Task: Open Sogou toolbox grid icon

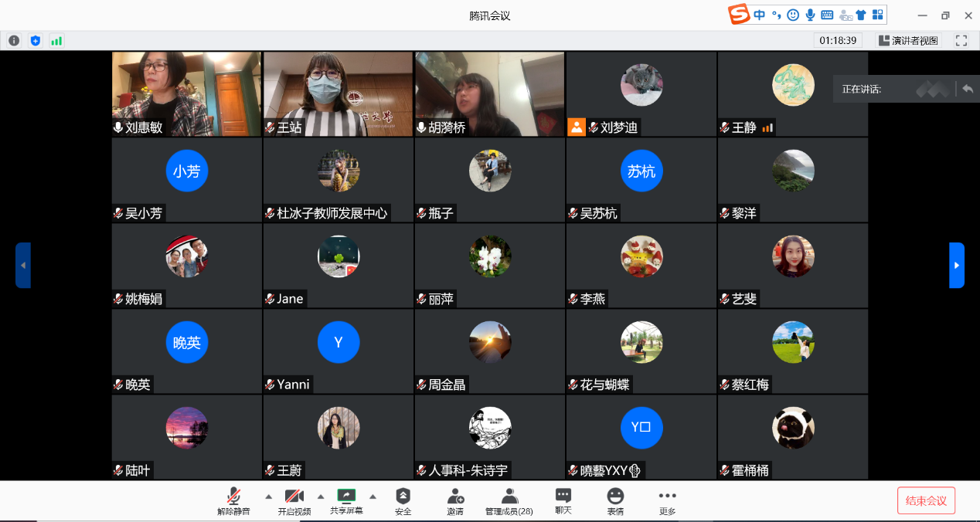Action: click(877, 15)
